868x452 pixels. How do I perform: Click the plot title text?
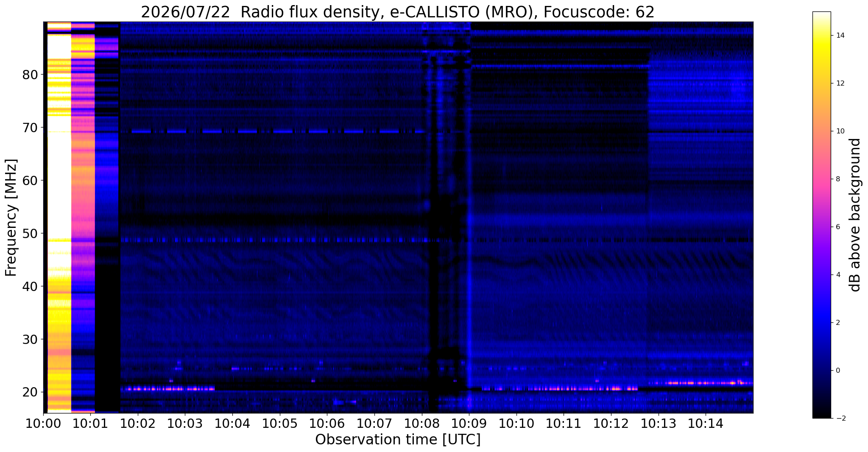398,12
